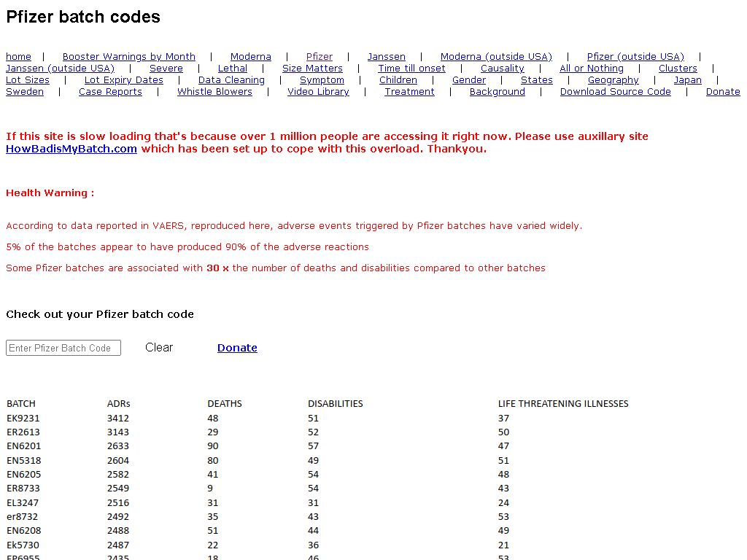Visit the Severe link

click(166, 68)
